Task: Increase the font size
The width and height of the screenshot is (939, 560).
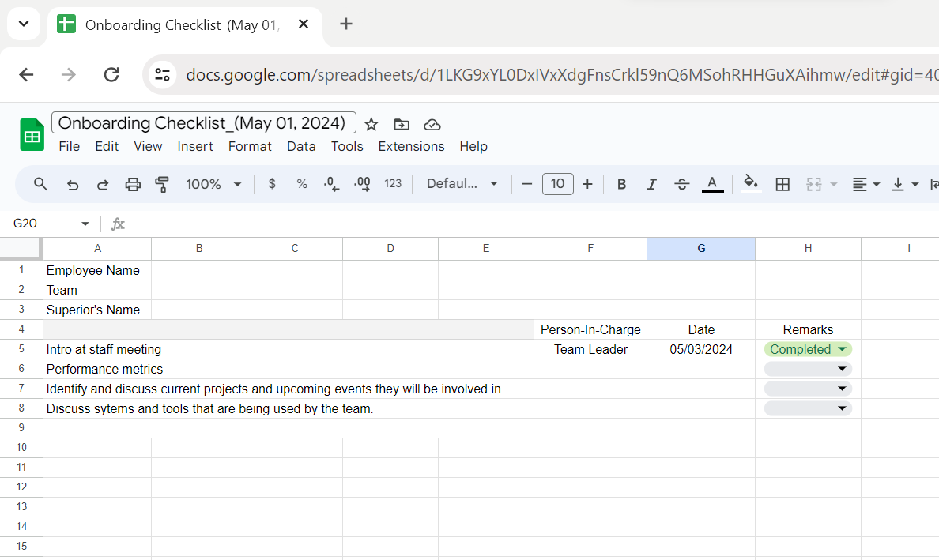Action: [x=587, y=184]
